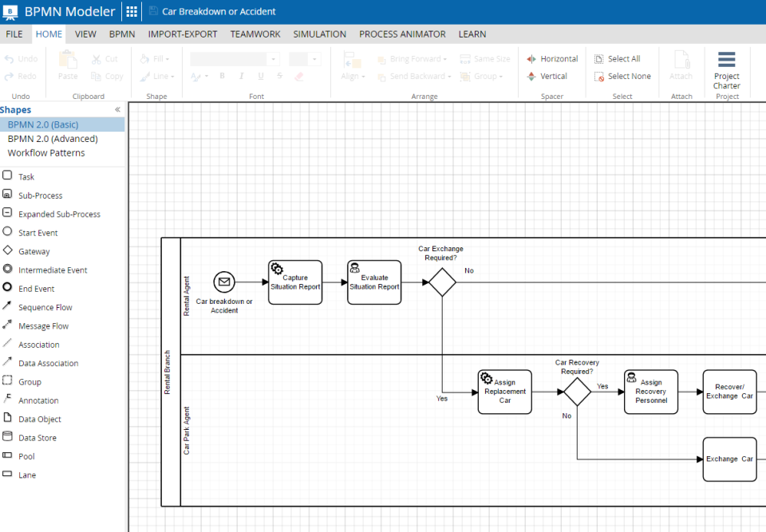Click the message start event on canvas
This screenshot has height=532, width=766.
pos(224,282)
